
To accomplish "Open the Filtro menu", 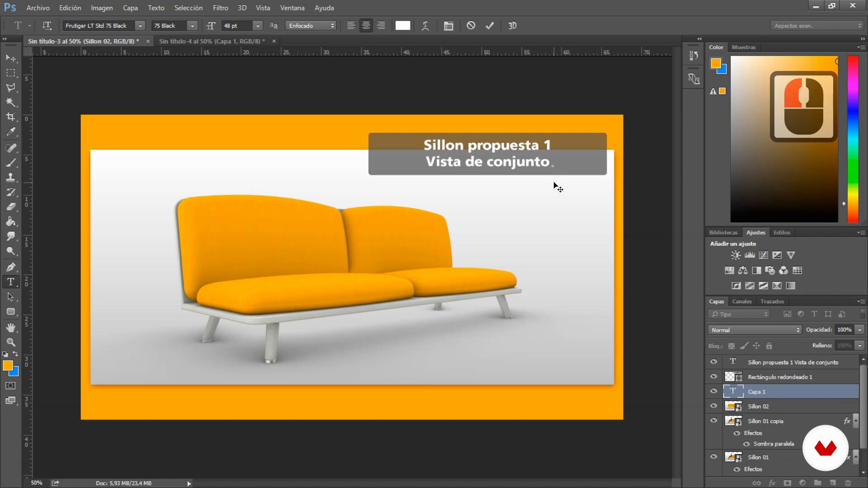I will click(x=220, y=8).
